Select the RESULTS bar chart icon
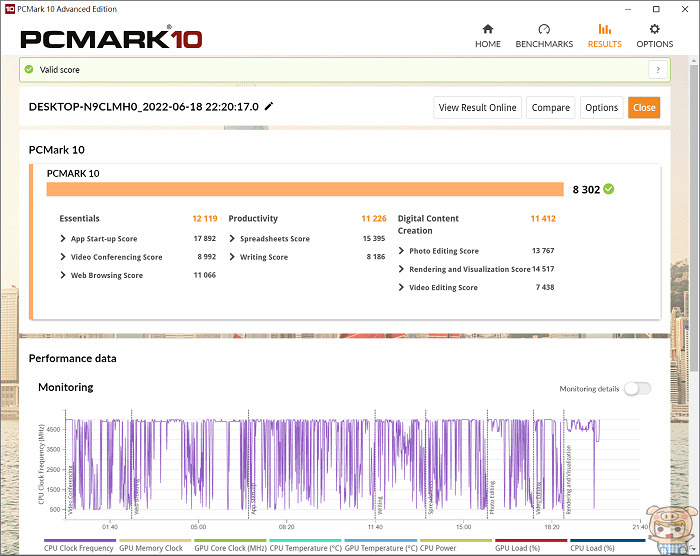Viewport: 700px width, 556px height. (x=604, y=29)
